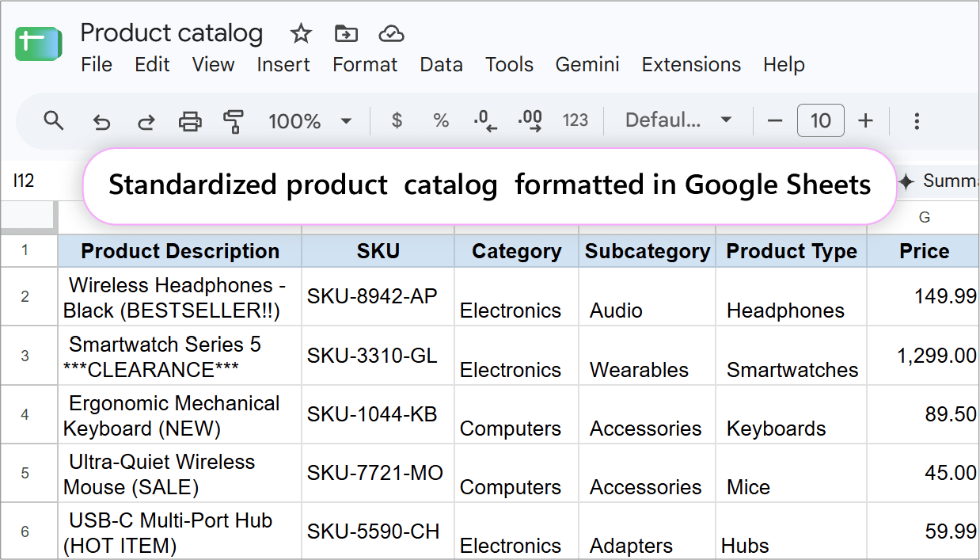980x560 pixels.
Task: Click the move to folder icon
Action: click(346, 33)
